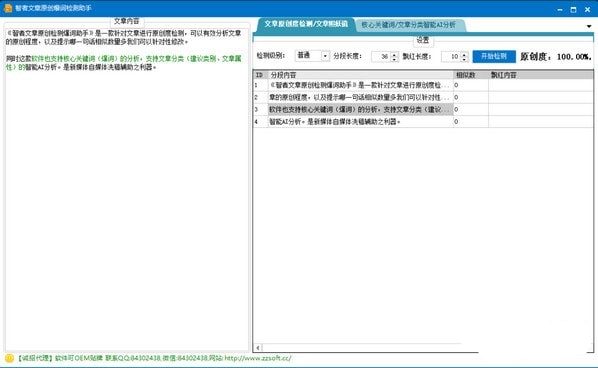Click the 相似数 cell in row 1

pos(471,85)
